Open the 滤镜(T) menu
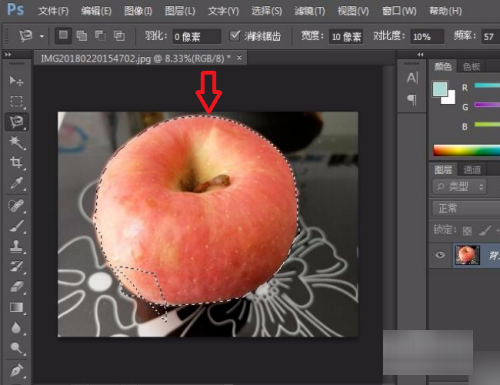The width and height of the screenshot is (500, 385). (310, 11)
